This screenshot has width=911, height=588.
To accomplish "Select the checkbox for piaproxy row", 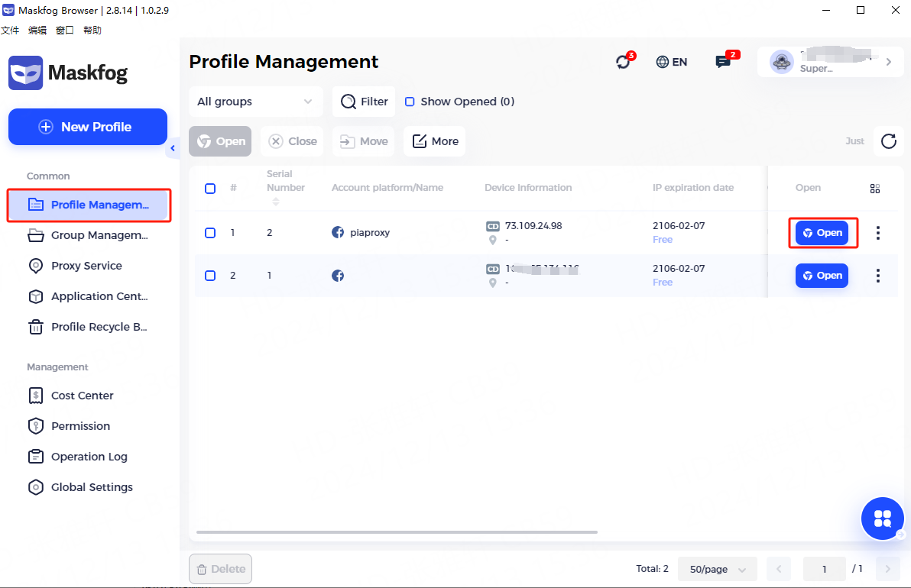I will 210,233.
